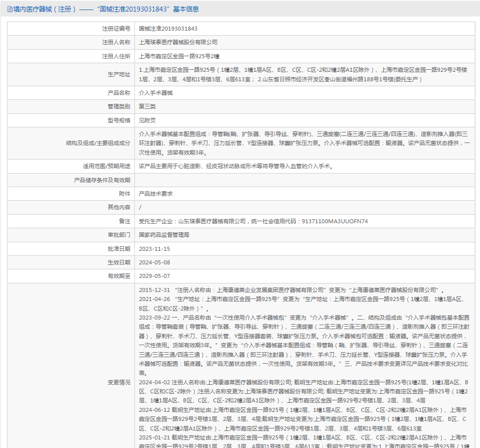Click the page title '境内医疗器械（注册）基本信息'
The width and height of the screenshot is (480, 448).
[106, 9]
